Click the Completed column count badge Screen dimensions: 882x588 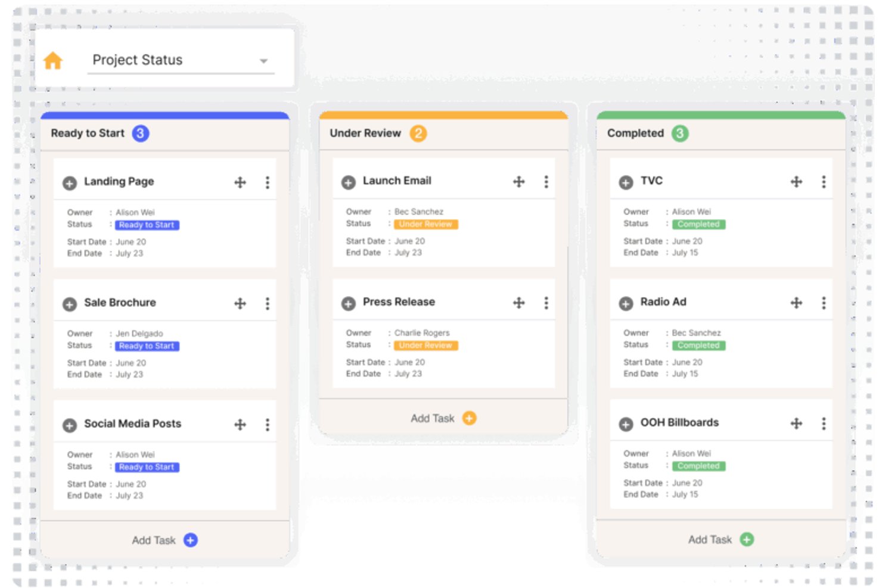680,133
